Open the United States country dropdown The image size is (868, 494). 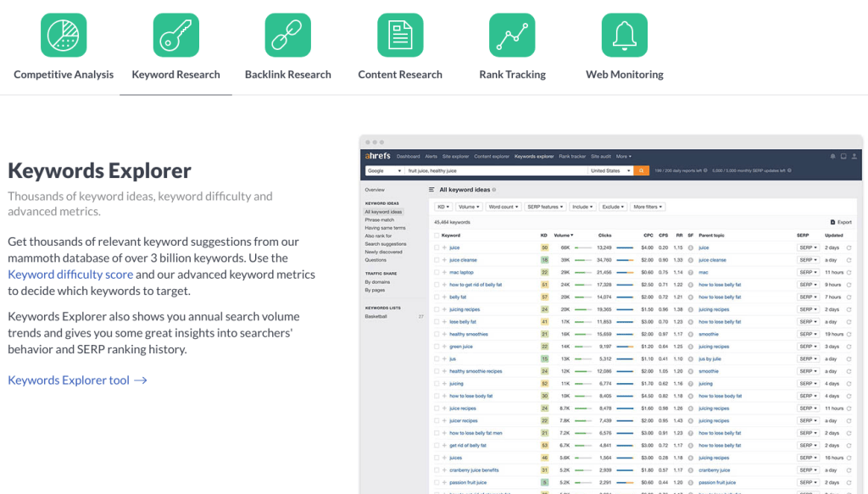610,171
